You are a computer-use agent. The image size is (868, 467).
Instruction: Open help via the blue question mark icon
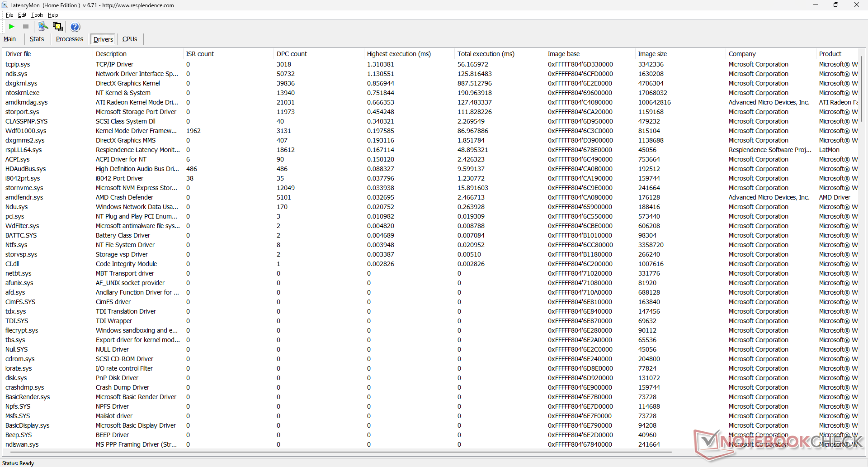tap(75, 27)
